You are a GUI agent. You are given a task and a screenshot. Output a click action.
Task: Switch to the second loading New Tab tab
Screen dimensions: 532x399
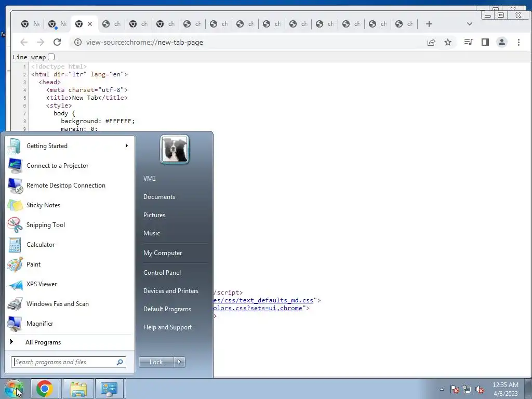click(57, 24)
